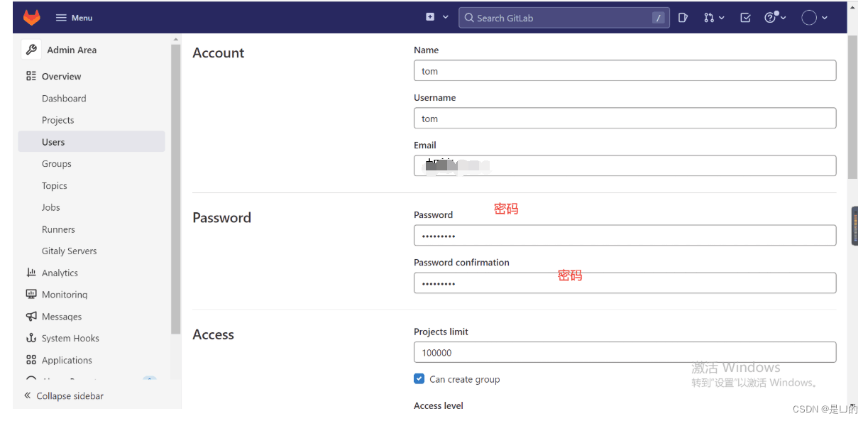868x421 pixels.
Task: Click the Search GitLab magnifier icon
Action: point(468,18)
